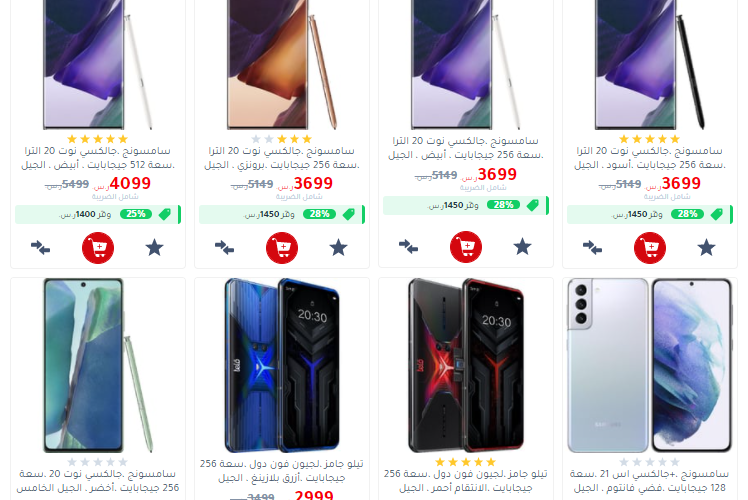Screen dimensions: 748x500
Task: Compare the bronze Note 20 Ultra
Action: (x=224, y=248)
